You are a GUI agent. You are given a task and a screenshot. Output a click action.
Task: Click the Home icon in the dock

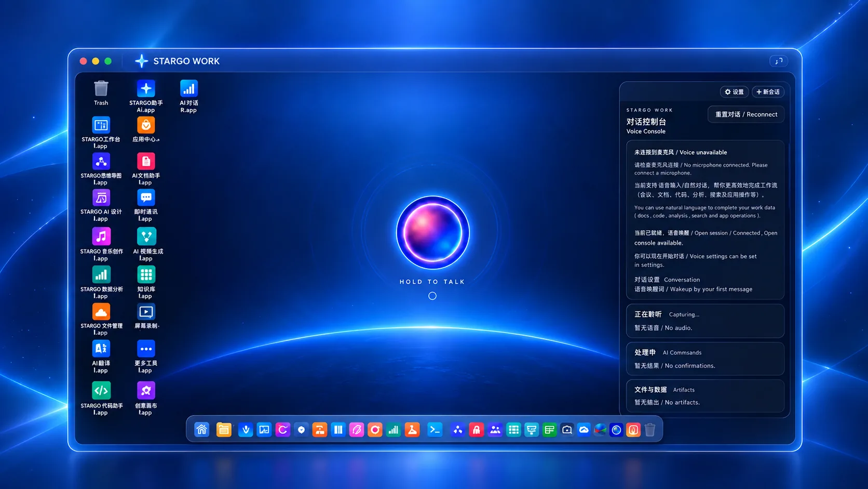point(202,430)
